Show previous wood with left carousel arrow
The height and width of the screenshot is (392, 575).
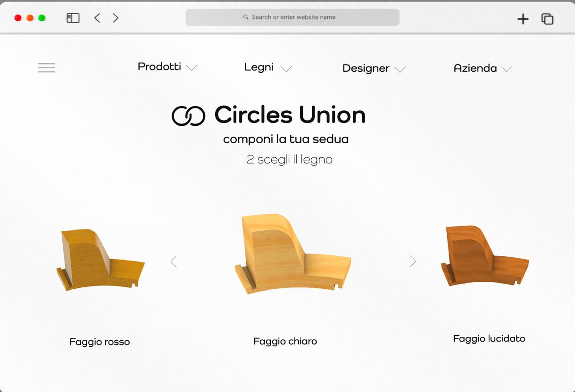point(174,261)
